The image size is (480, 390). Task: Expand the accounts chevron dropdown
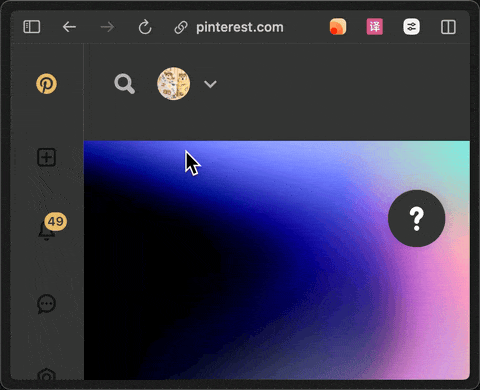click(210, 84)
